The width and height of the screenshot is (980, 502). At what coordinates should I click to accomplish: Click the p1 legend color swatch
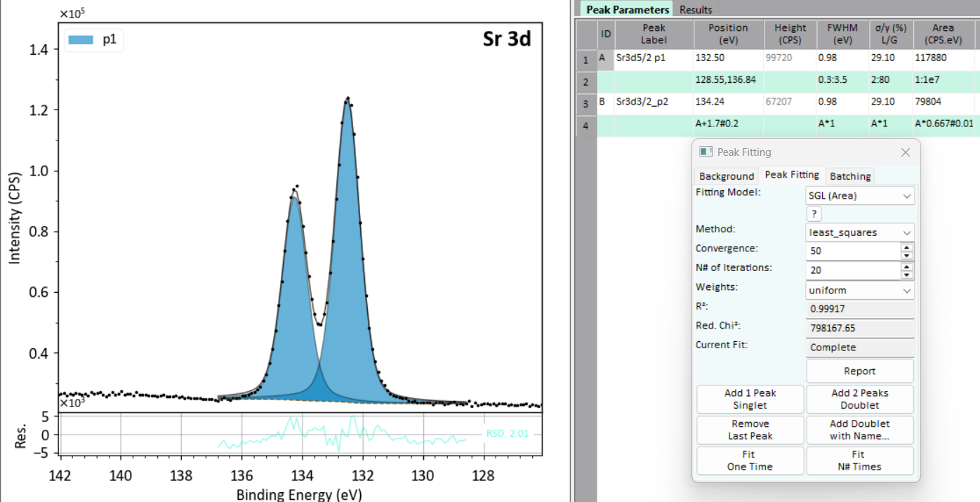click(x=81, y=40)
